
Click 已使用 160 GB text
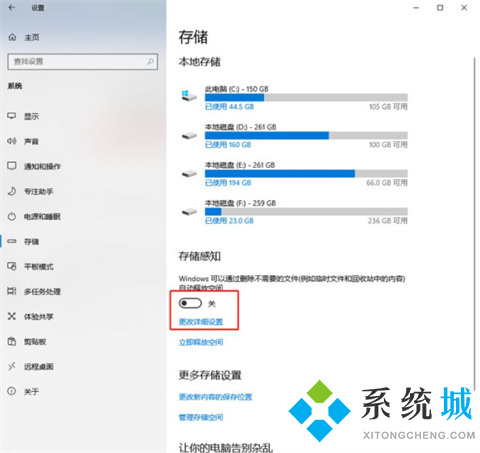[x=228, y=145]
